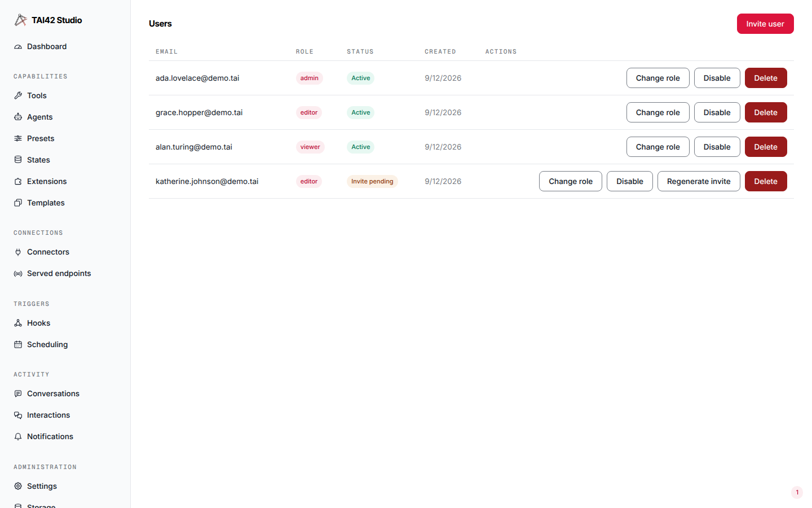Click grace.hopper's editor role badge
This screenshot has width=812, height=508.
pos(309,112)
